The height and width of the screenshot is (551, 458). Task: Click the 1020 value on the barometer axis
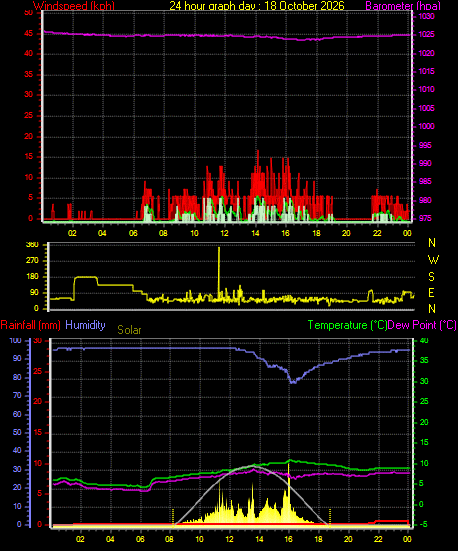pyautogui.click(x=426, y=53)
